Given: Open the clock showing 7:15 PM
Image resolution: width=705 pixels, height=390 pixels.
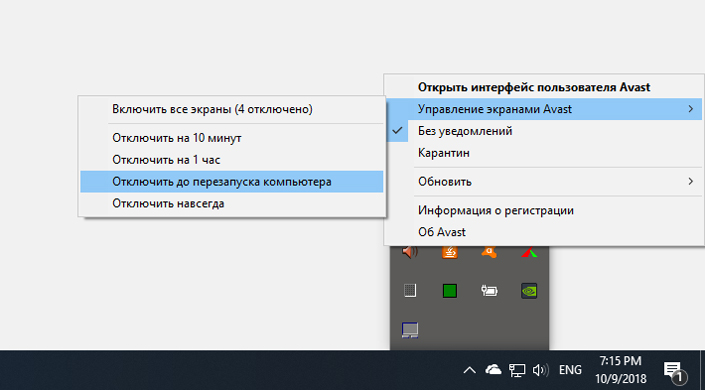Looking at the screenshot, I should (620, 370).
